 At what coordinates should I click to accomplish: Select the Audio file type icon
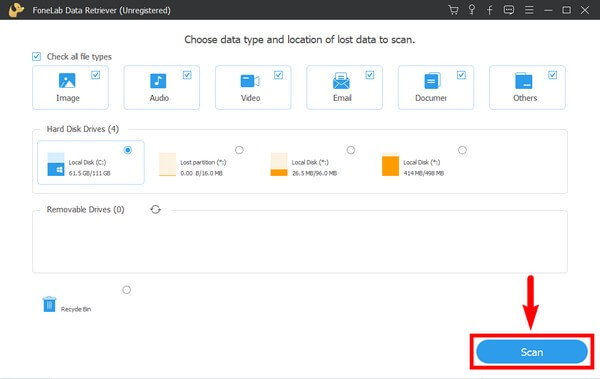point(158,81)
